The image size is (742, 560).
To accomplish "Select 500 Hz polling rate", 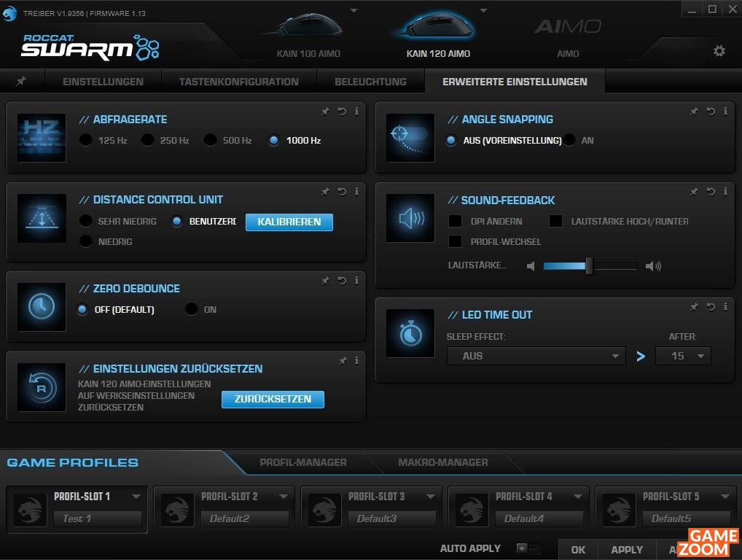I will 210,140.
